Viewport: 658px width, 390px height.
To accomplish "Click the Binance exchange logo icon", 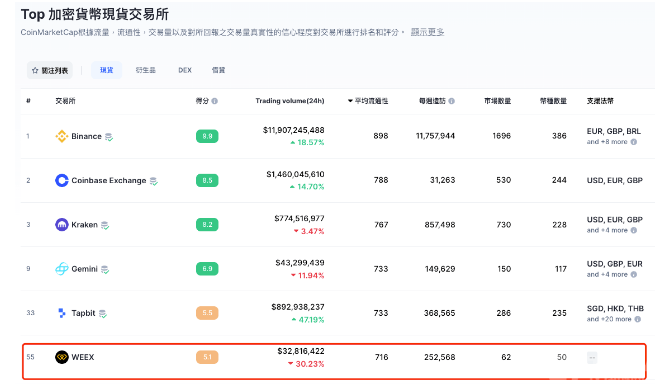I will pyautogui.click(x=62, y=136).
